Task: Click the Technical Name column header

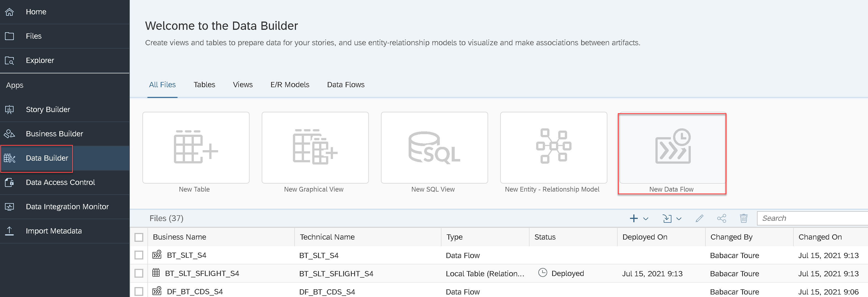Action: [368, 237]
